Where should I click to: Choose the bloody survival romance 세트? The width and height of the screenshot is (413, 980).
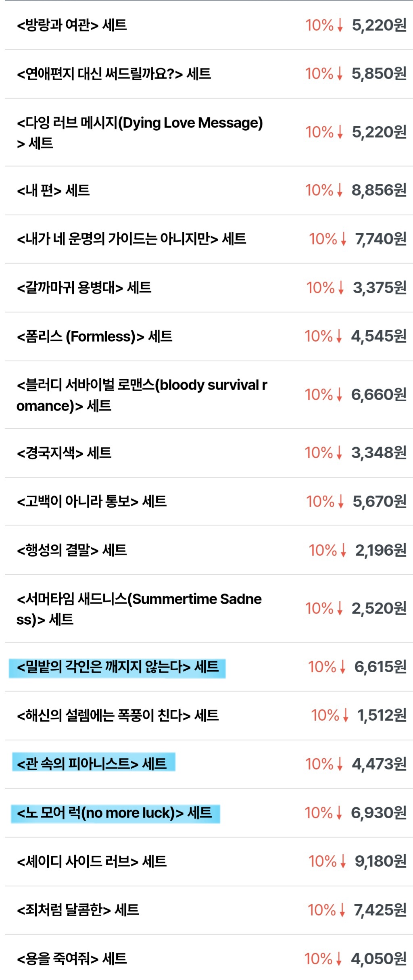click(141, 395)
